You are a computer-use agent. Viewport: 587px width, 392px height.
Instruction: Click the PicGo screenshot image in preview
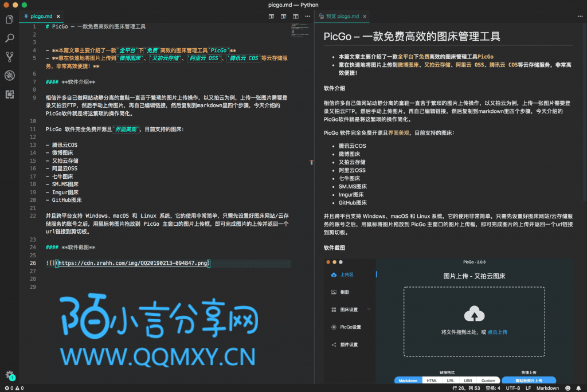point(448,321)
